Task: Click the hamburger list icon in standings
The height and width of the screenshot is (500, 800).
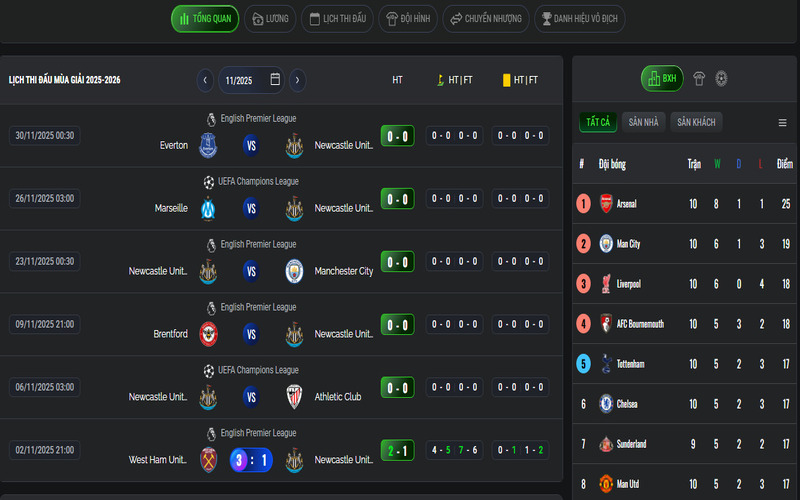Action: coord(782,123)
